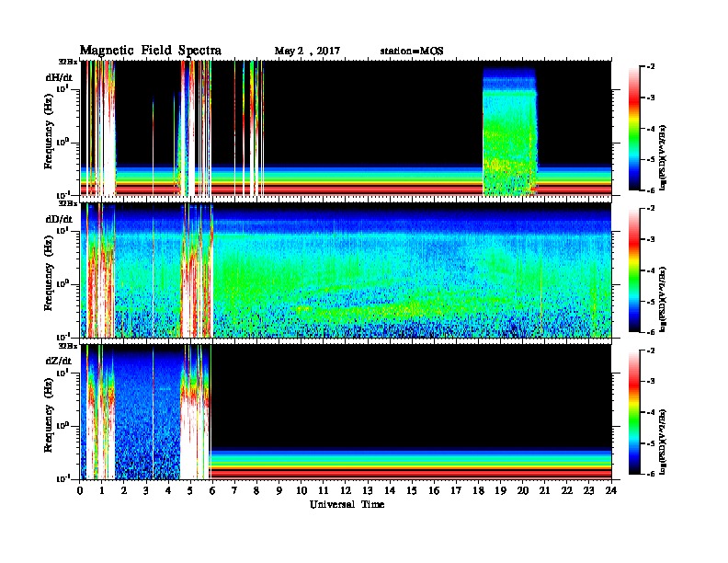Click the "16" tick on the Universal Time axis
Image resolution: width=728 pixels, height=563 pixels.
tap(434, 491)
